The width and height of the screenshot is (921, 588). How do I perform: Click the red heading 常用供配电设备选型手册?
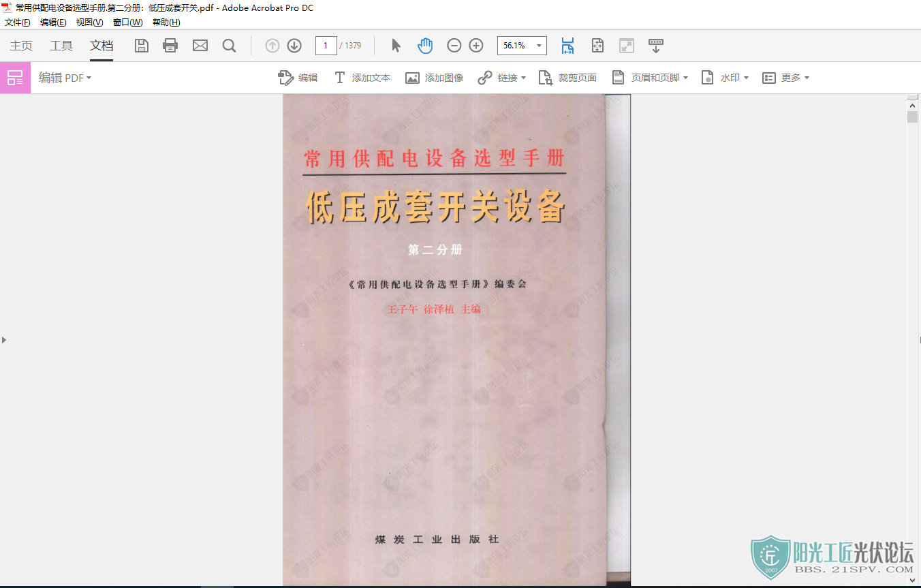click(435, 159)
